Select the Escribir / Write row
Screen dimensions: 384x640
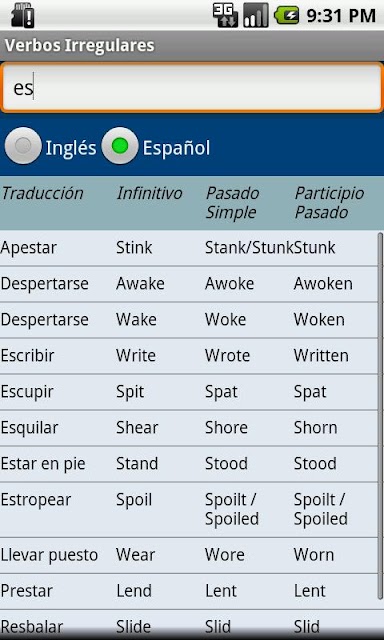(x=189, y=356)
